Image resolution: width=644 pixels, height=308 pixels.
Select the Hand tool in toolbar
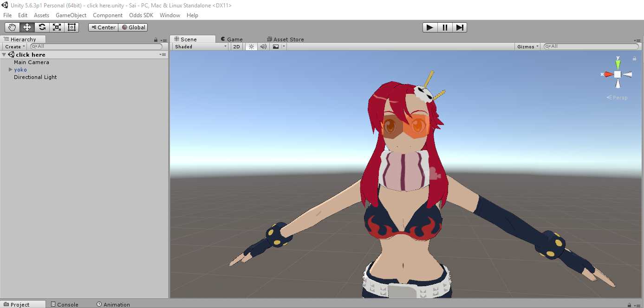(x=12, y=27)
